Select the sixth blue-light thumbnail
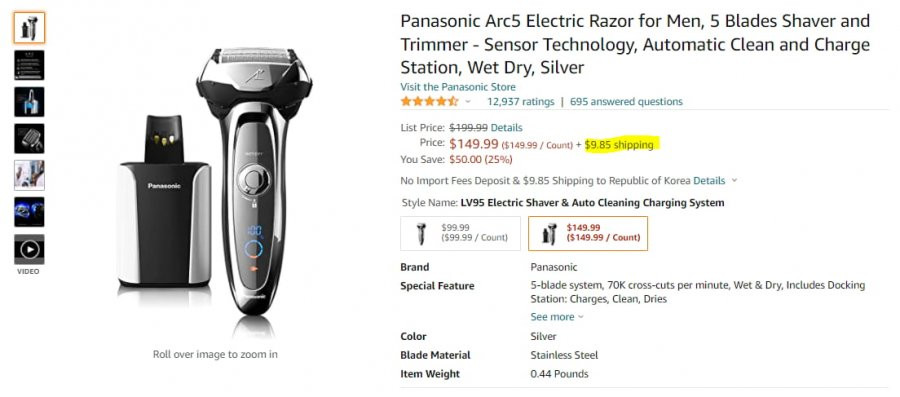 point(29,212)
